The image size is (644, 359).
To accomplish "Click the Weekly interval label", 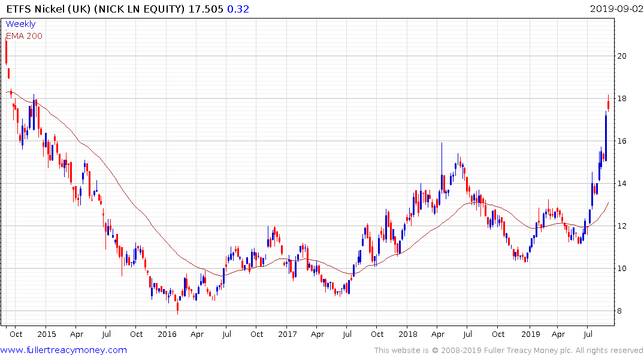I will click(x=20, y=24).
